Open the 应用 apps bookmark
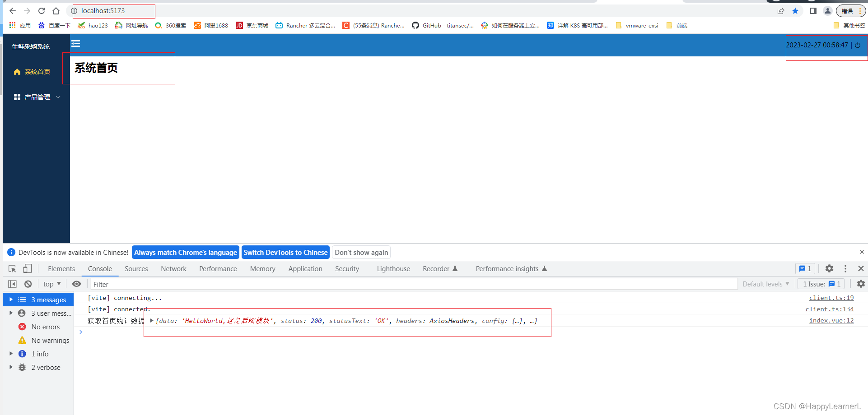The image size is (868, 415). click(x=20, y=25)
